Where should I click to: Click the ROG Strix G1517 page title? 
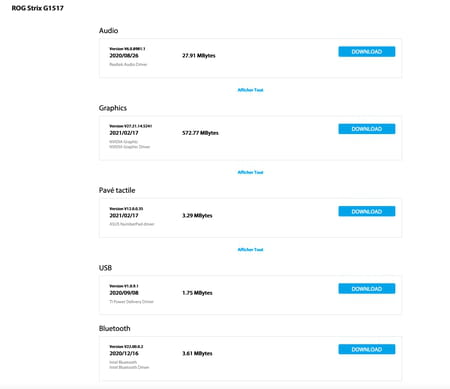(37, 8)
